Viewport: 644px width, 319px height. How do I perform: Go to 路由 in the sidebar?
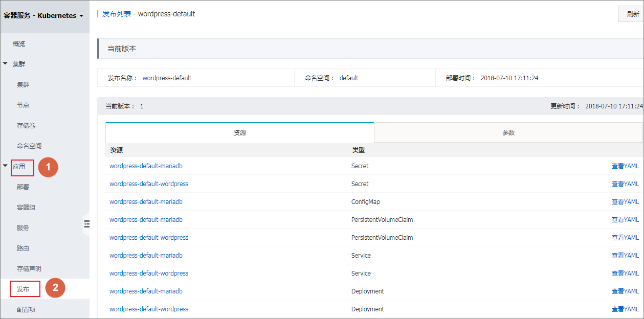click(x=23, y=248)
